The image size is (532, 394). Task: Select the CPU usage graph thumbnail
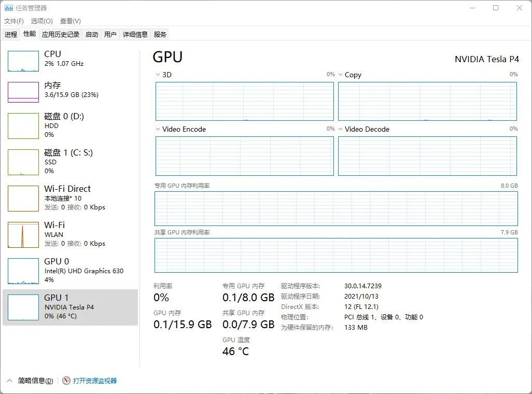coord(23,61)
